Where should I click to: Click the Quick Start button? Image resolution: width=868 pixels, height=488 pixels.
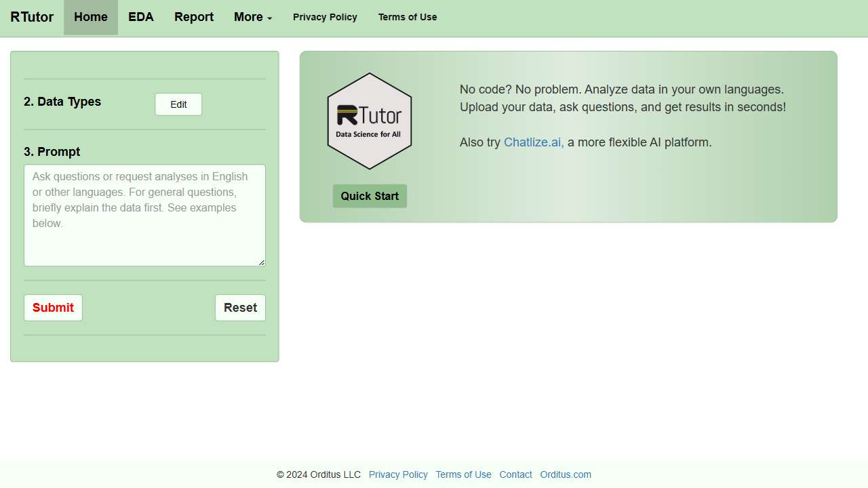370,196
